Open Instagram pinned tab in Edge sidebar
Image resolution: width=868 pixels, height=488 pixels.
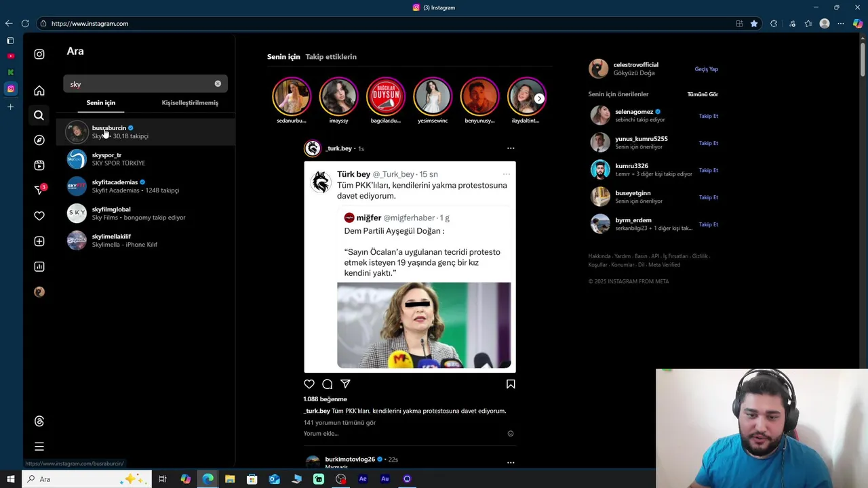10,89
